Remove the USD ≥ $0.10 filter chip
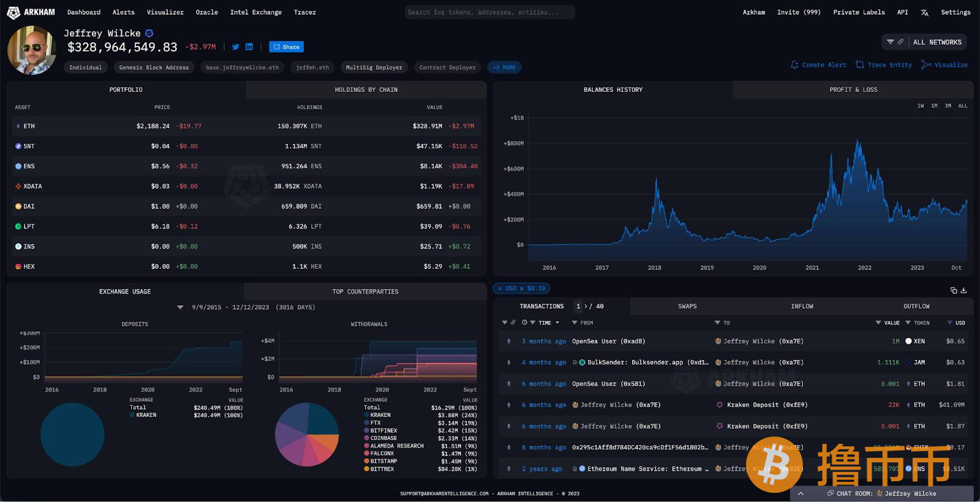 click(x=499, y=288)
